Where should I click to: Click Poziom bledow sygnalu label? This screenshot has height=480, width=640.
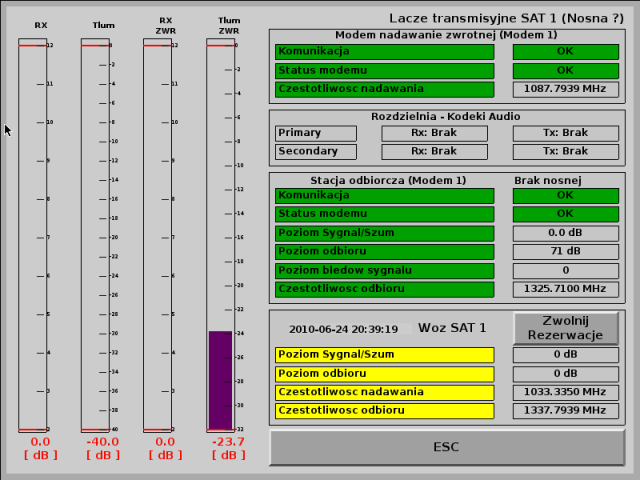coord(384,271)
